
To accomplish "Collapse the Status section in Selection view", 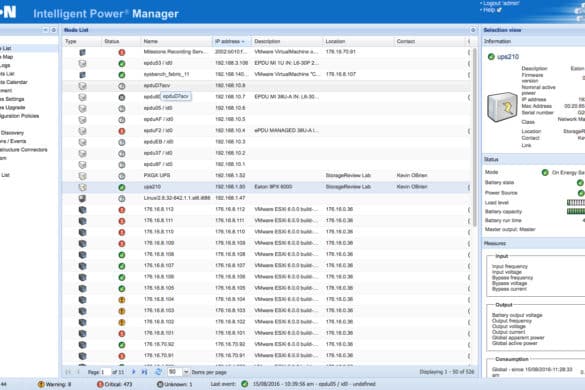I will [534, 159].
